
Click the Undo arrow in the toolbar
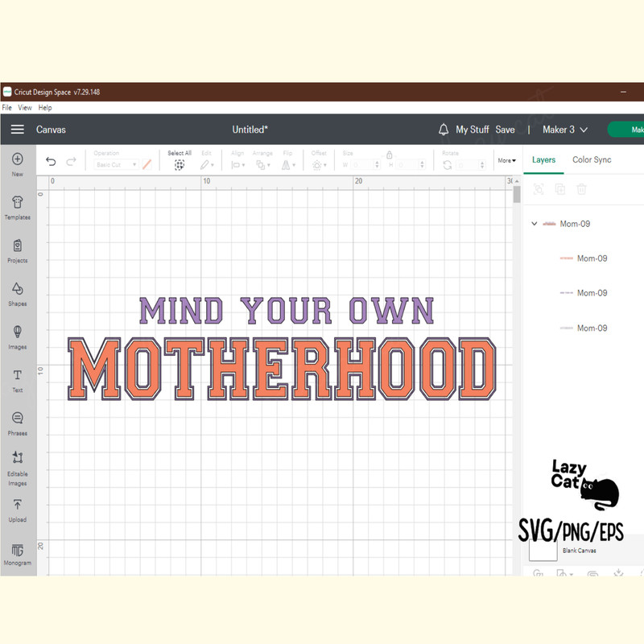(52, 162)
